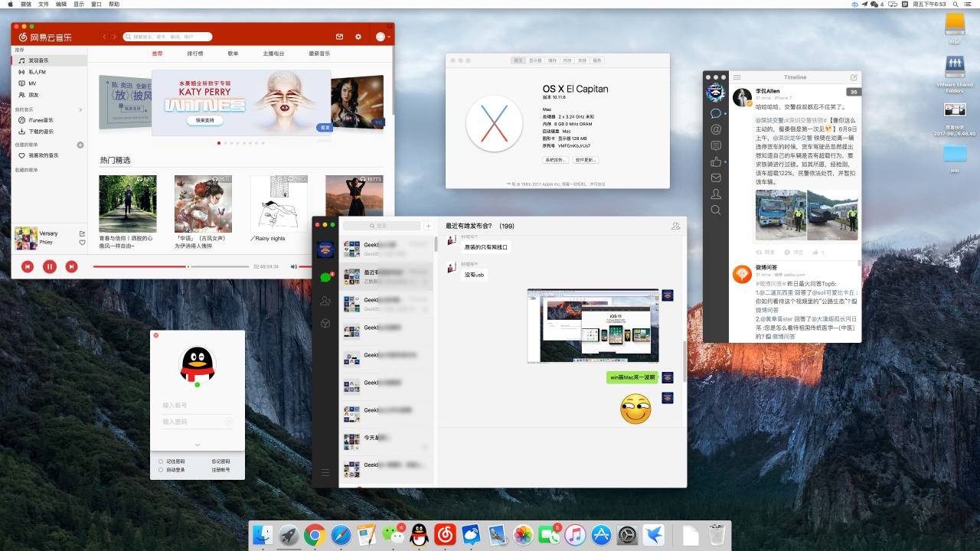Viewport: 980px width, 551px height.
Task: Switch to 最新音乐 tab in NetEase Music
Action: click(x=319, y=54)
